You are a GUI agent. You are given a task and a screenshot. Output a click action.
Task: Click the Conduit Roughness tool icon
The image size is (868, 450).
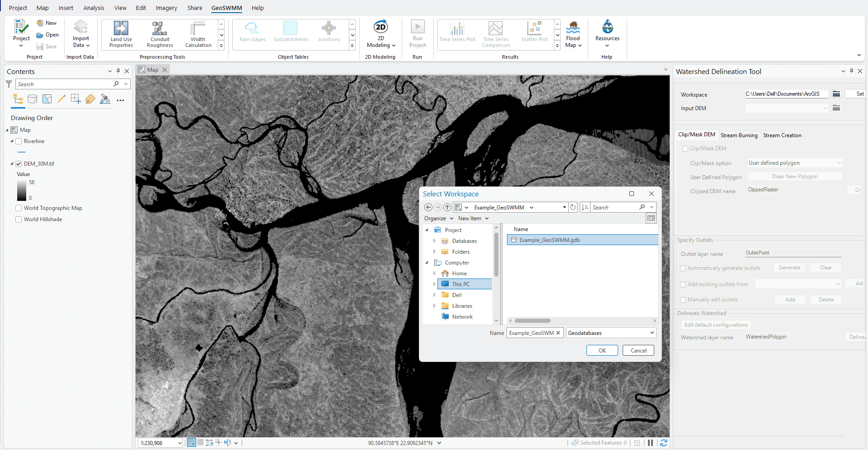click(x=160, y=29)
